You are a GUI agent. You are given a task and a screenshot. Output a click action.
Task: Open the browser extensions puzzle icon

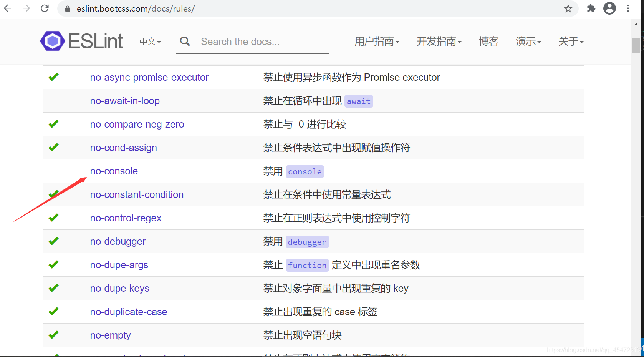[x=591, y=8]
